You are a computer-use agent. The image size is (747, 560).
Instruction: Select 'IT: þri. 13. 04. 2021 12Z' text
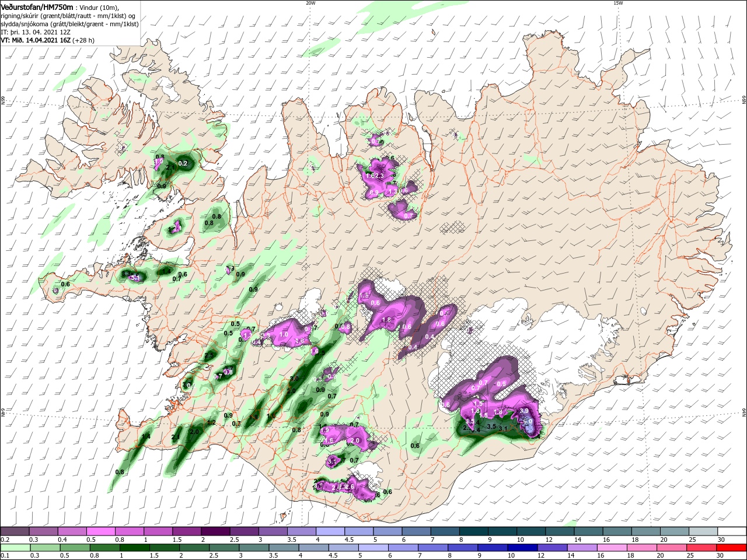click(36, 32)
